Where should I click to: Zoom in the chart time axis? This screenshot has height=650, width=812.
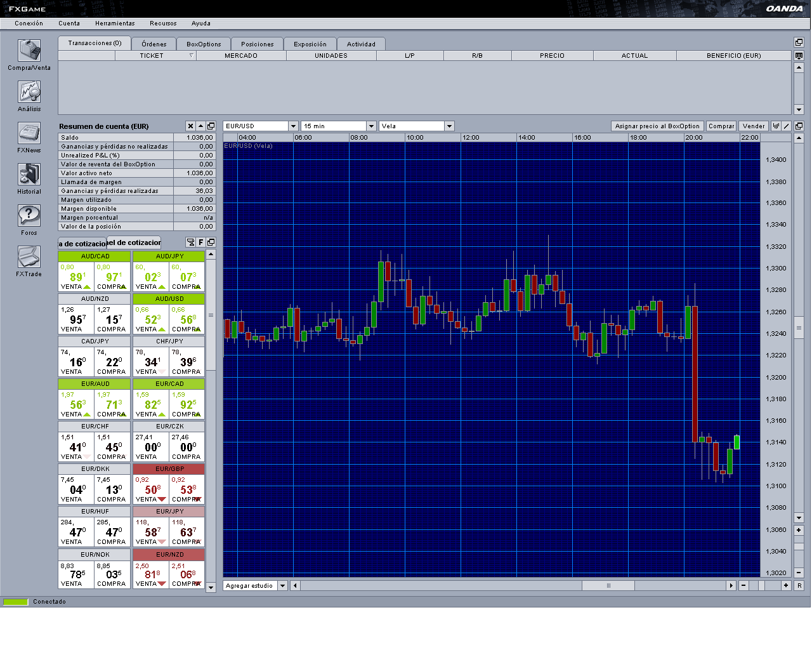click(x=786, y=586)
